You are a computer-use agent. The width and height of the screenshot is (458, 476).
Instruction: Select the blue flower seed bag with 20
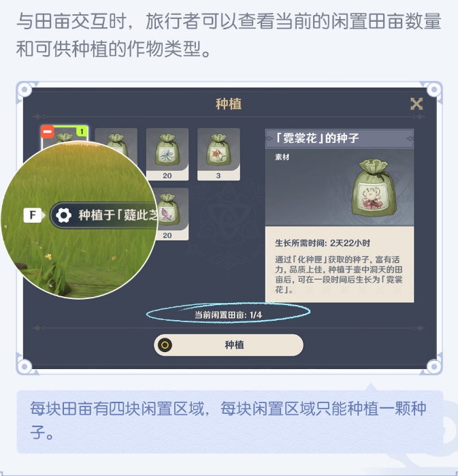coord(167,154)
